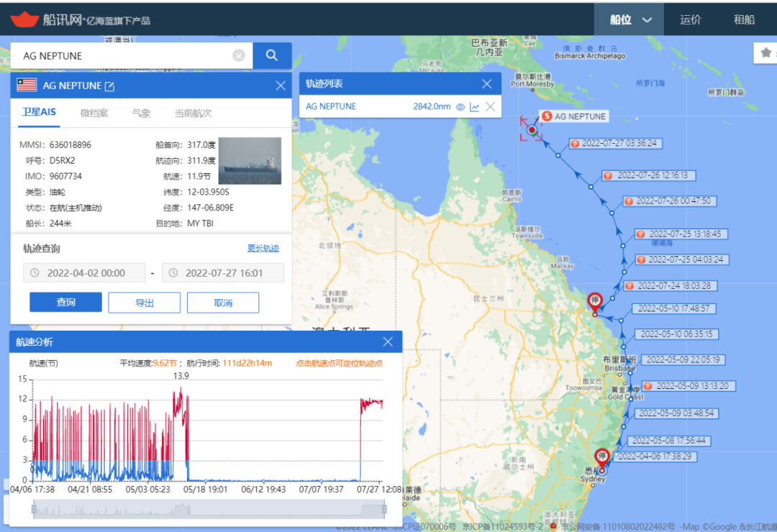
Task: Open the 更长轨迹 link
Action: point(263,249)
